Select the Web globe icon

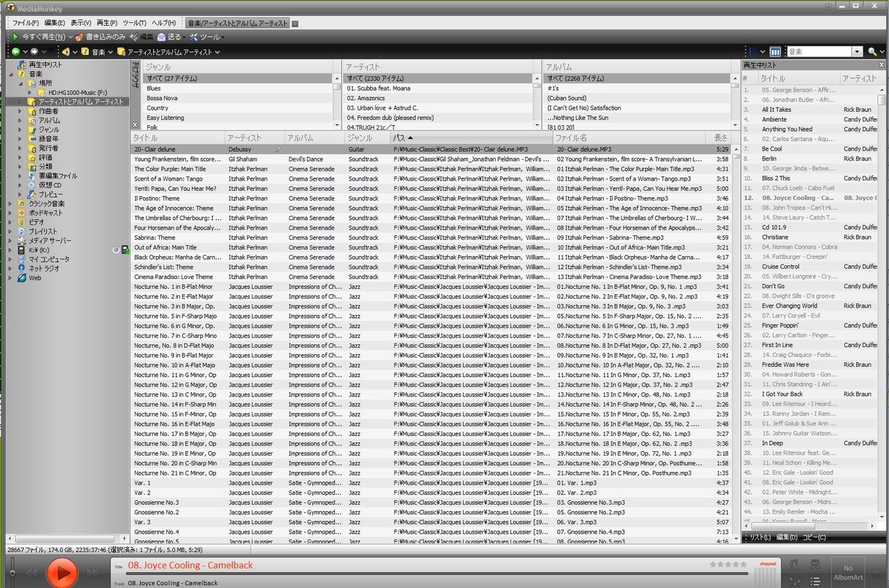pos(22,278)
